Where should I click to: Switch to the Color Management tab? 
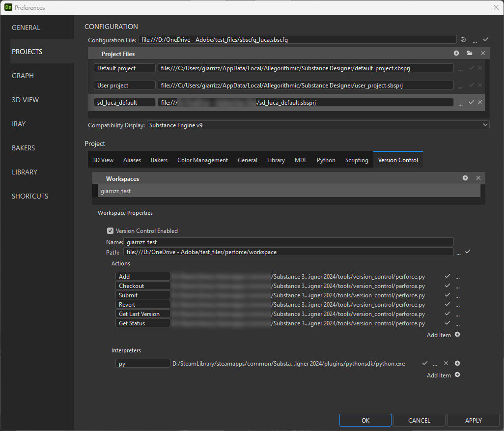point(202,160)
